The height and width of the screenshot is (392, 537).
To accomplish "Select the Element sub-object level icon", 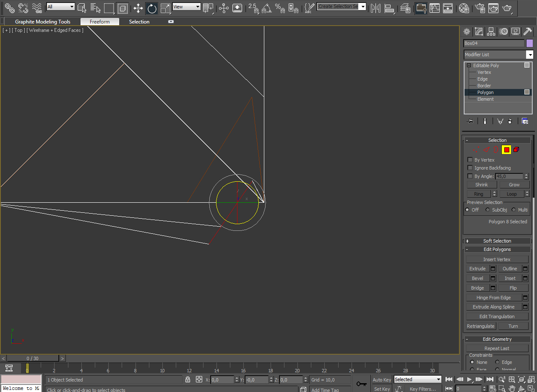I will tap(516, 149).
